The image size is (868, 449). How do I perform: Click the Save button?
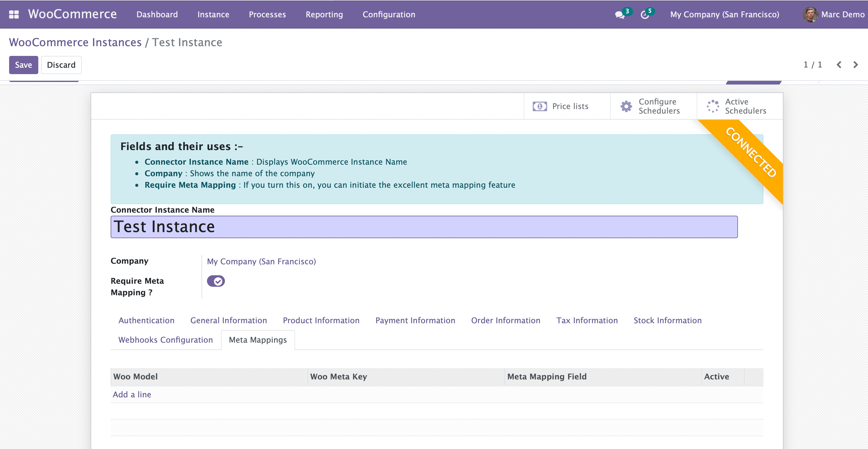tap(23, 65)
